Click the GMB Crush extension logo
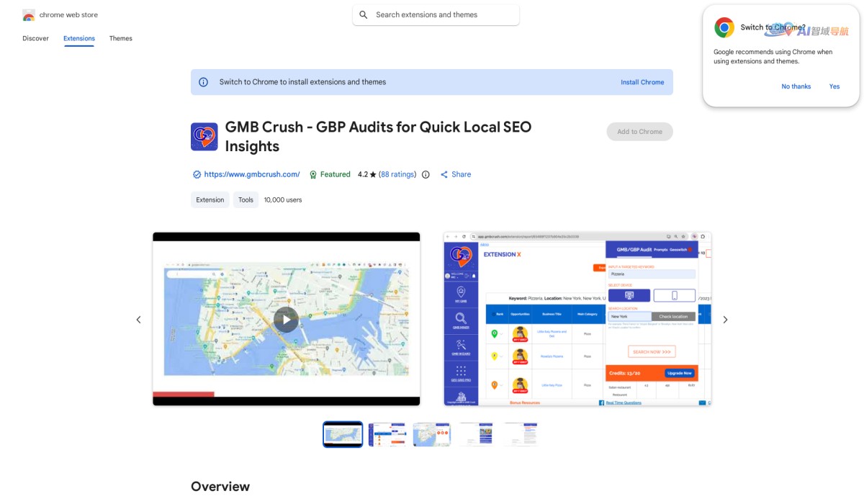Viewport: 864px width, 504px height. click(204, 136)
